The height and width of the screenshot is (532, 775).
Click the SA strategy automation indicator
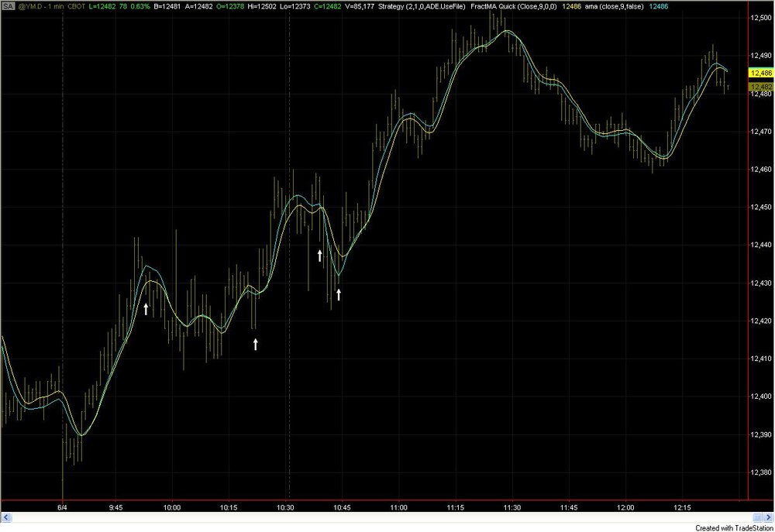pos(9,7)
